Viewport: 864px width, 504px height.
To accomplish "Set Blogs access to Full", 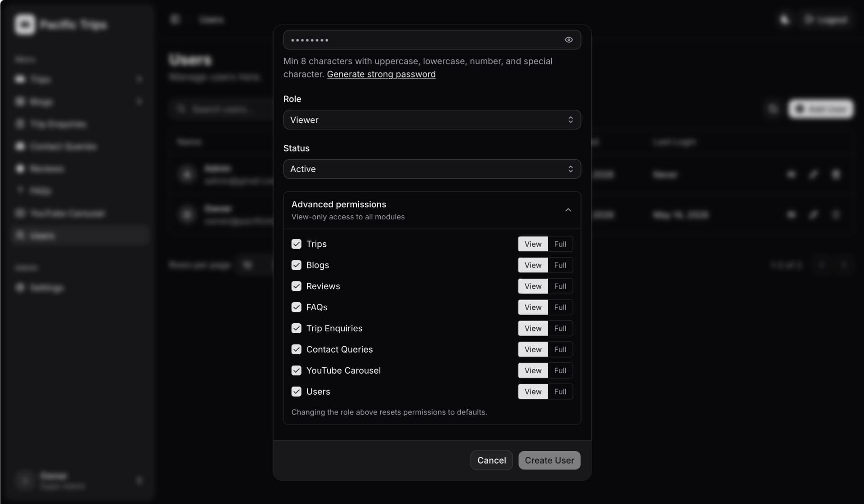I will coord(560,265).
